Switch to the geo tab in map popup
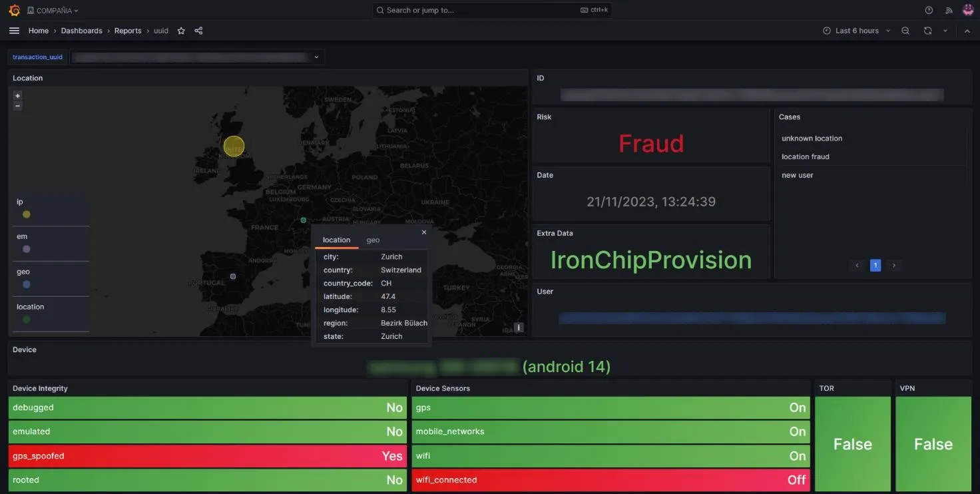 pyautogui.click(x=373, y=240)
